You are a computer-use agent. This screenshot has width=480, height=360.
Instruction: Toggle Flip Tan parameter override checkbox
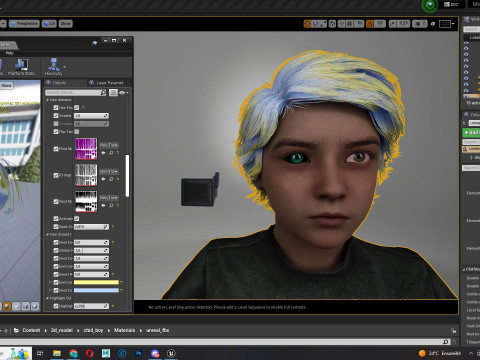(56, 132)
